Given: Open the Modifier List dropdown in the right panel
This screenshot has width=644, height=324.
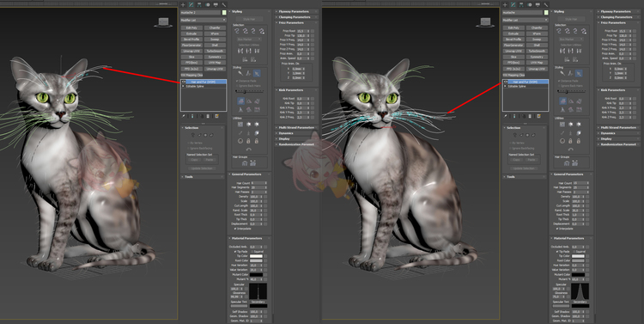Looking at the screenshot, I should pos(526,20).
